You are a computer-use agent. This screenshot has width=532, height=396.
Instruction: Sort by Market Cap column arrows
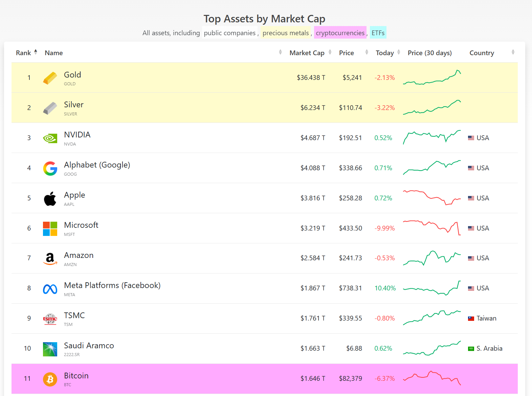(x=330, y=52)
